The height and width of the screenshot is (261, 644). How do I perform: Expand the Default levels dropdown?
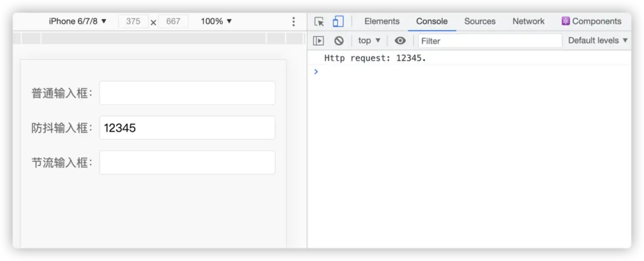(x=598, y=40)
